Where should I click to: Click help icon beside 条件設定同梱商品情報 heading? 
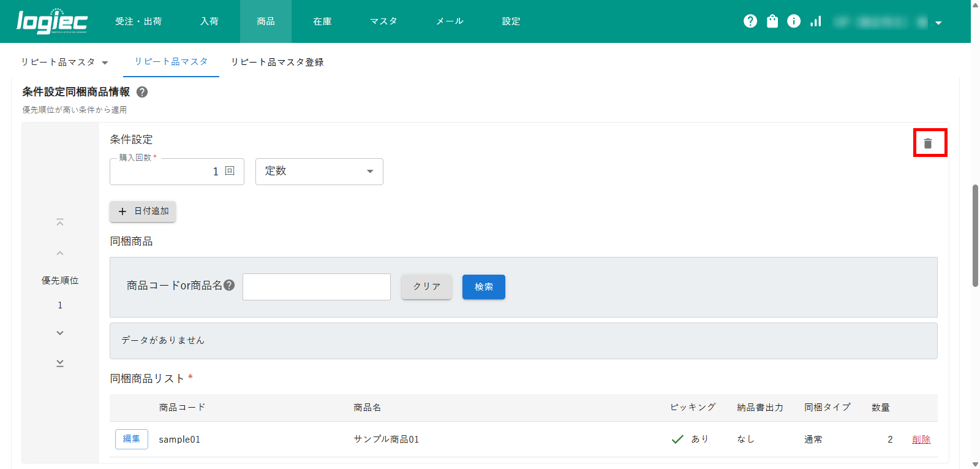[x=142, y=92]
